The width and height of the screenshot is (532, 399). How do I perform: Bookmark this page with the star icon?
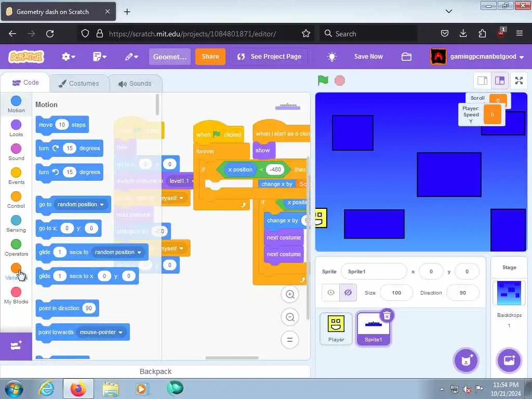click(x=305, y=33)
